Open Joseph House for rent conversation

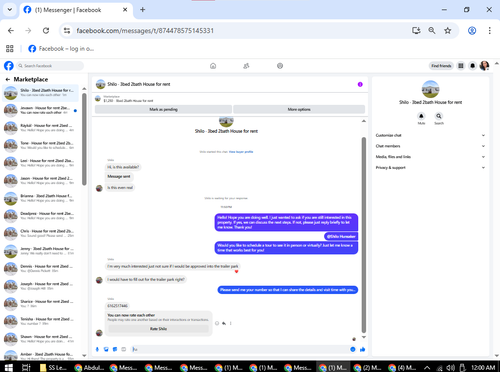coord(41,286)
